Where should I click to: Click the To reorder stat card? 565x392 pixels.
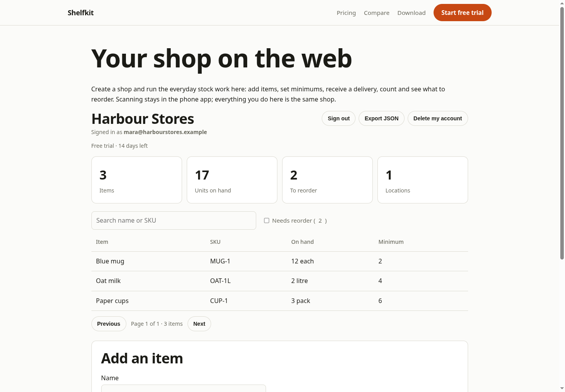coord(327,180)
